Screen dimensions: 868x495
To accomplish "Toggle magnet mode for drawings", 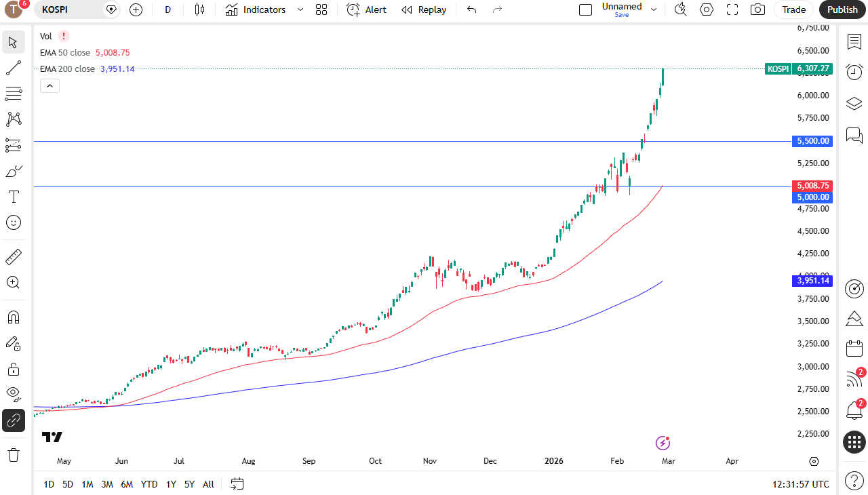I will [14, 317].
